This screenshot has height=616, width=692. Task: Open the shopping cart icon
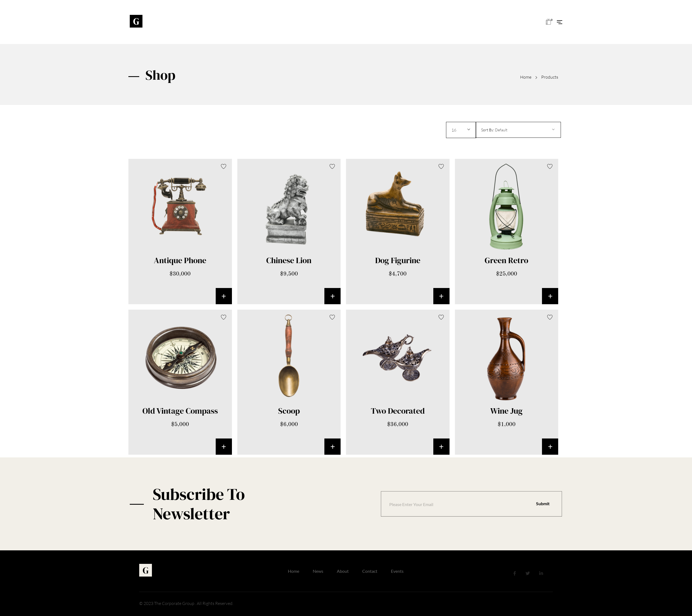pos(548,22)
